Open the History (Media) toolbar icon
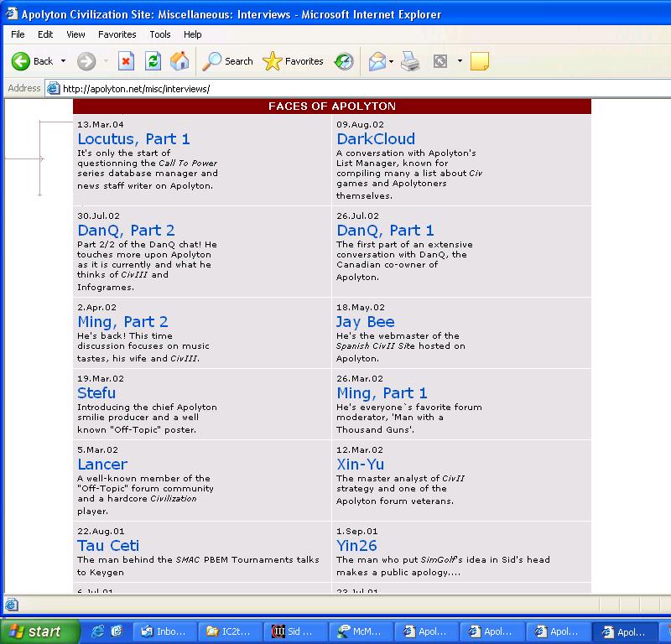Screen dimensions: 671x644 pyautogui.click(x=344, y=61)
